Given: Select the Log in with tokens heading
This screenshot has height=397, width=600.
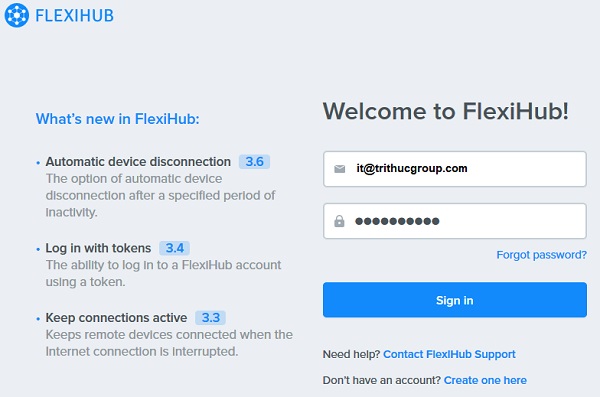Looking at the screenshot, I should [98, 248].
